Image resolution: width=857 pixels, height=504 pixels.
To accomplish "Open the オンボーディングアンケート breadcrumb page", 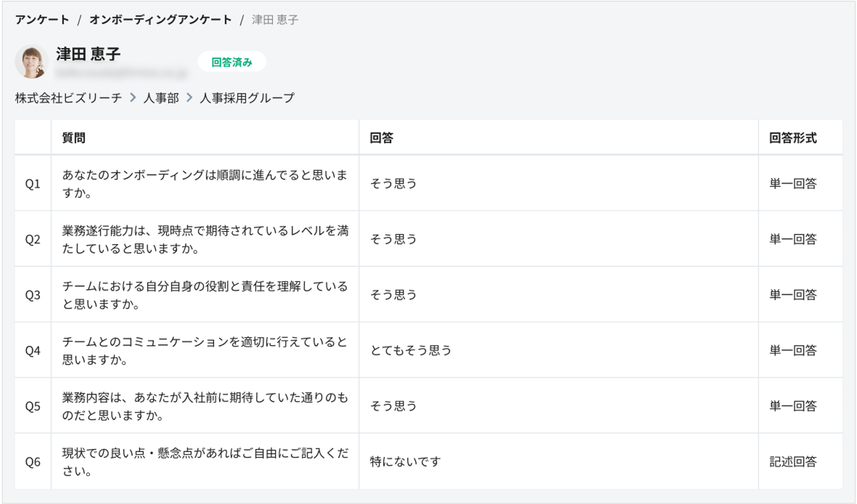I will (x=160, y=19).
